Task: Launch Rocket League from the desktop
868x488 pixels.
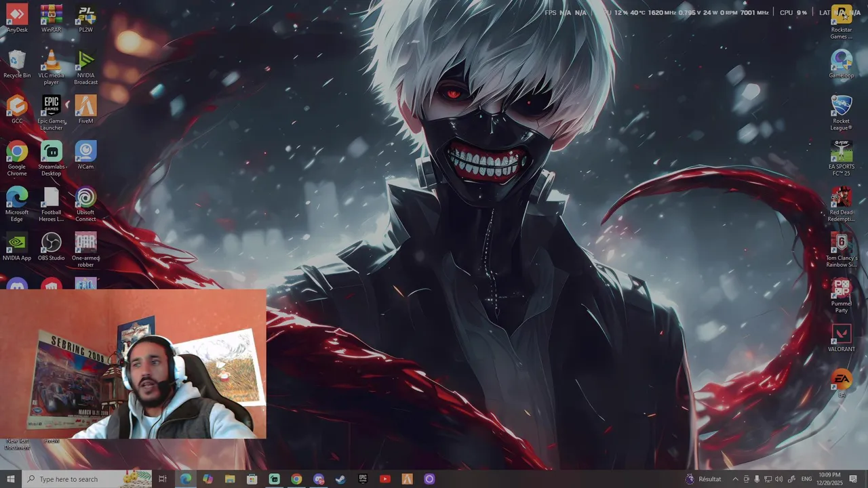Action: coord(842,113)
